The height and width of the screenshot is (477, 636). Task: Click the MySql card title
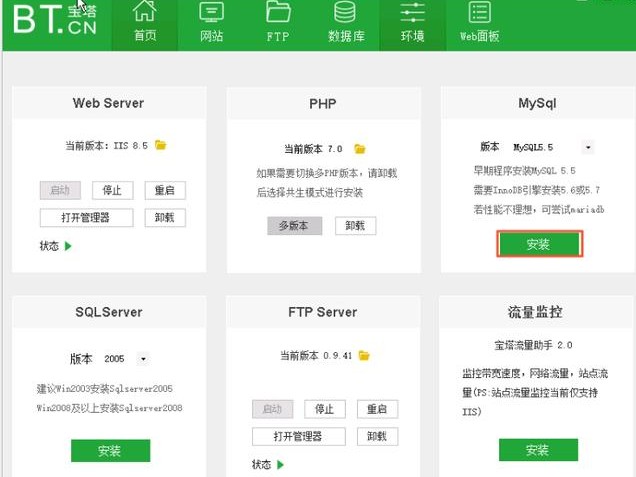(x=537, y=103)
